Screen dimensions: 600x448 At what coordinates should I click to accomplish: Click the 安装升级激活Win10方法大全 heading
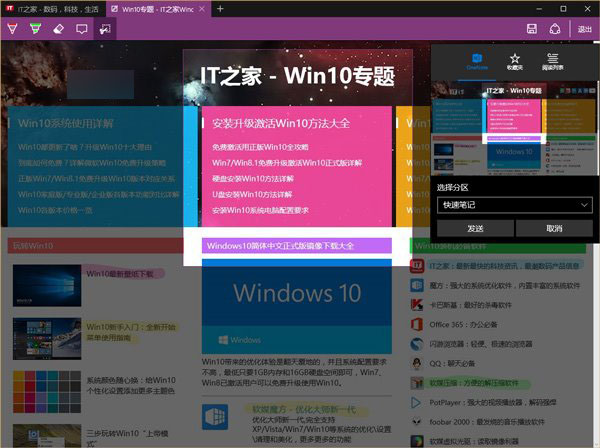click(281, 123)
